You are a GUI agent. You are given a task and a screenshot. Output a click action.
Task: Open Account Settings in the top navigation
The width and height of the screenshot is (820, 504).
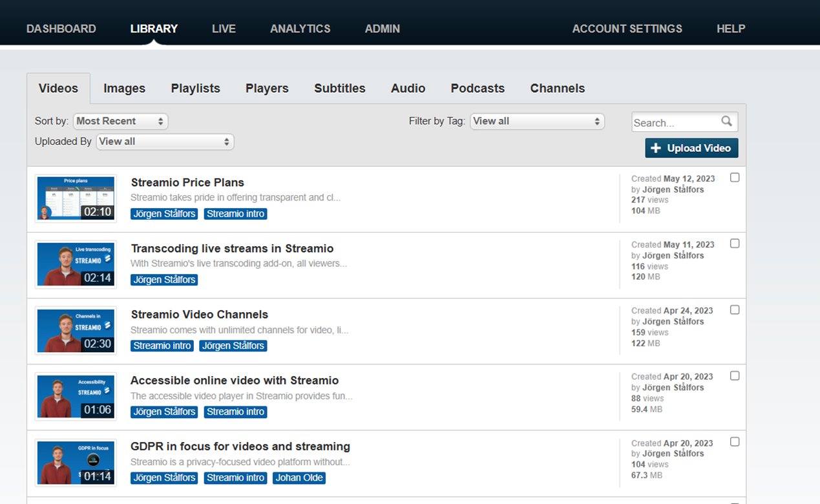(627, 28)
